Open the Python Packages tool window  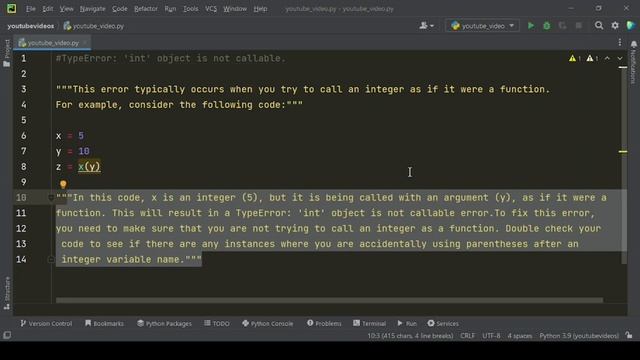[x=164, y=323]
